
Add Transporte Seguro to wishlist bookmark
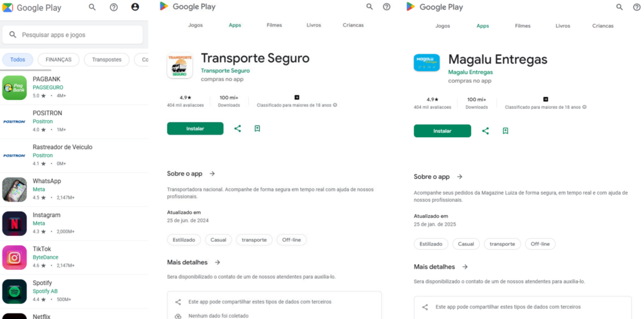coord(257,128)
